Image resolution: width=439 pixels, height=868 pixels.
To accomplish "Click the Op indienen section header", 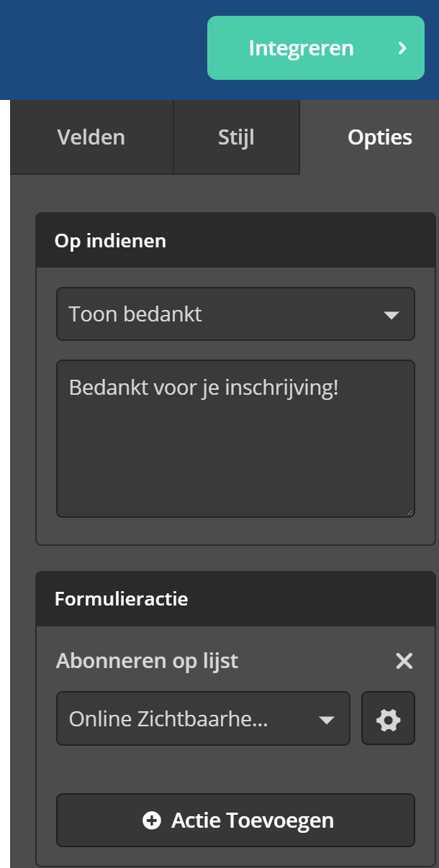I will pyautogui.click(x=235, y=240).
